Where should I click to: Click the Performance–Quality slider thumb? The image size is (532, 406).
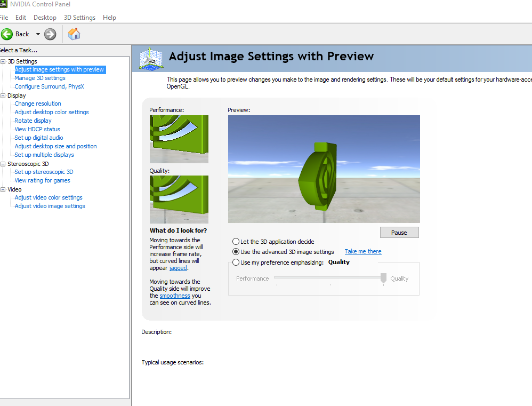coord(383,278)
